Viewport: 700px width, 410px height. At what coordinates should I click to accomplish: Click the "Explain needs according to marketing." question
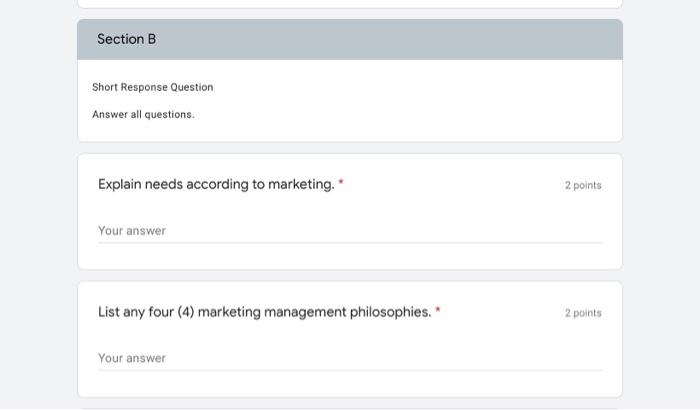[x=216, y=184]
